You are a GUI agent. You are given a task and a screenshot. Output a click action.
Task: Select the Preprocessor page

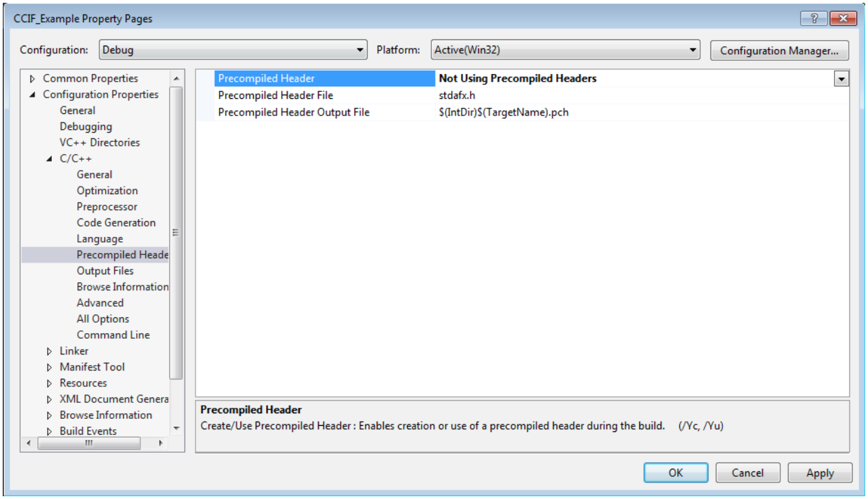(107, 207)
